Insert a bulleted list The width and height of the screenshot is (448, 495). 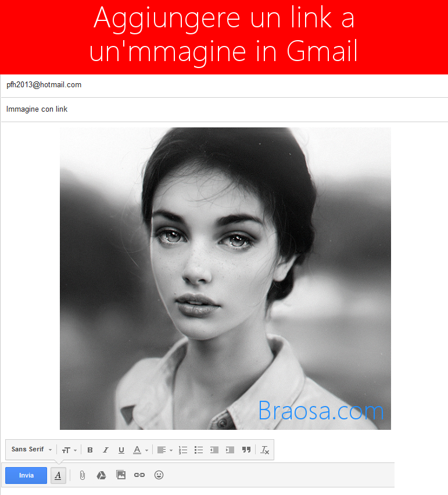coord(199,450)
